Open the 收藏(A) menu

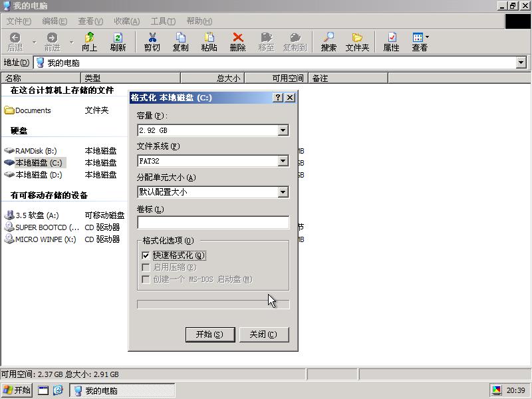[127, 21]
